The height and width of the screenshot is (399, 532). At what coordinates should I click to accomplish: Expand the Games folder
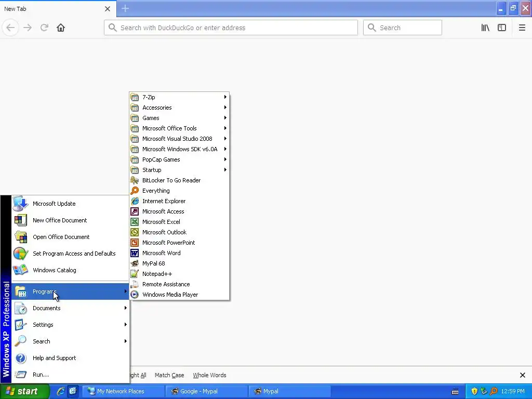179,118
